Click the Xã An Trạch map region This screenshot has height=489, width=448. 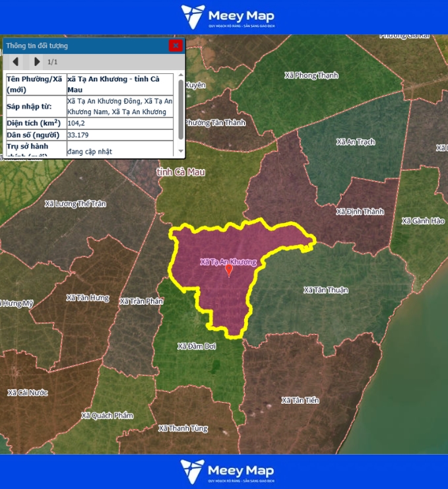(x=355, y=142)
